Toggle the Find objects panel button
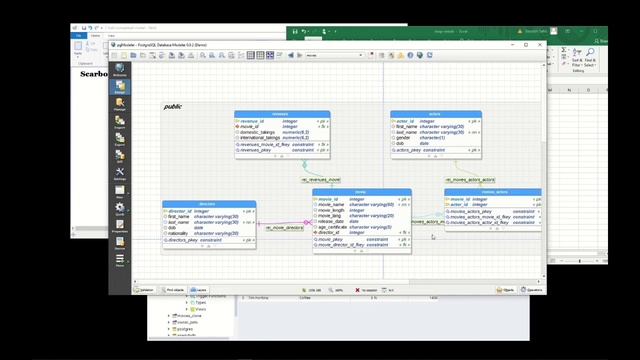This screenshot has width=640, height=360. (173, 290)
